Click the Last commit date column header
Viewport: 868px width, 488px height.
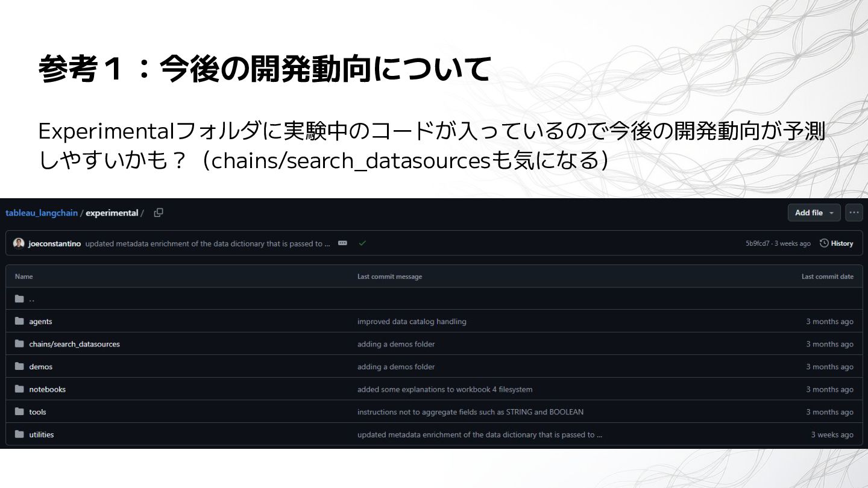pos(828,277)
